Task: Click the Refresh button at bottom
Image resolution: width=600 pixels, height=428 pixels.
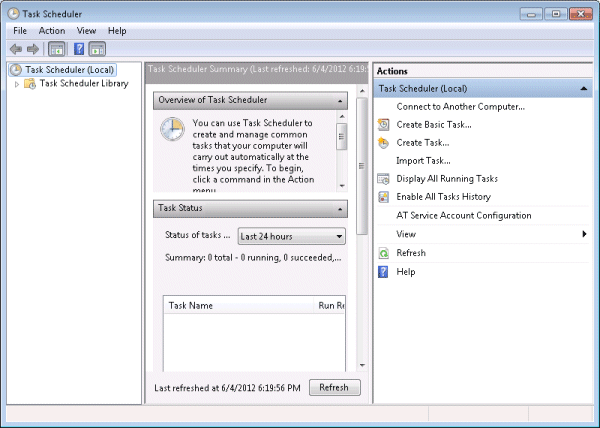Action: 334,387
